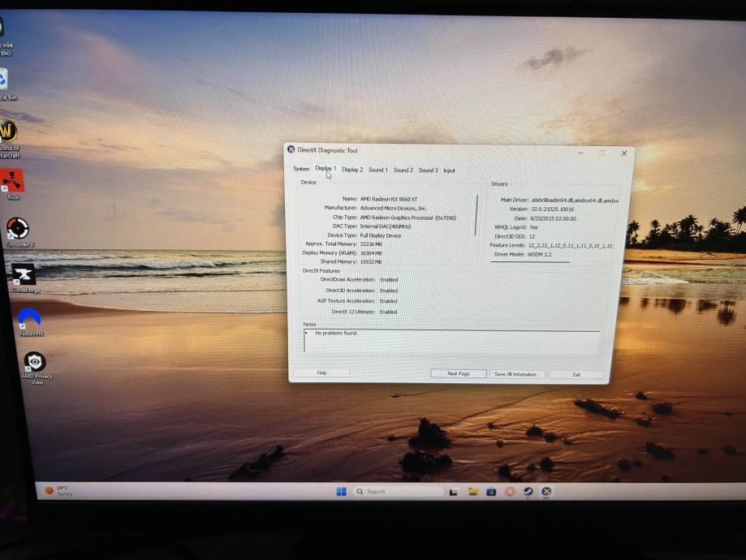Screen dimensions: 746x560
Task: Click DirectX 12 Ultimate Enabled value
Action: pos(388,312)
